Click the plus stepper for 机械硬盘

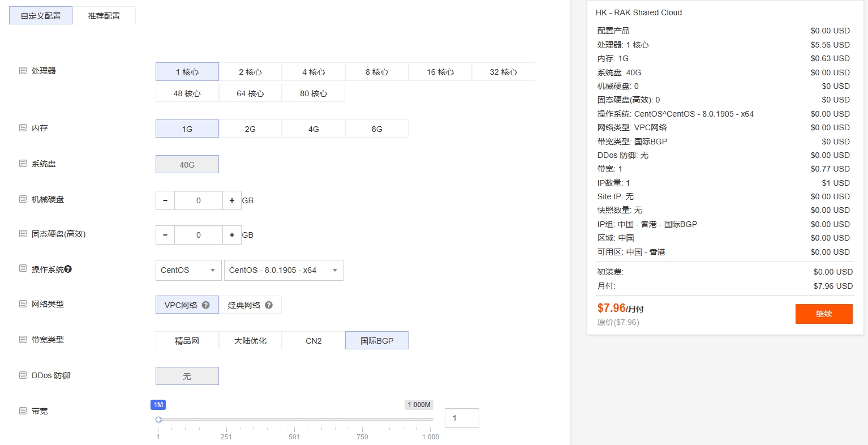coord(233,200)
